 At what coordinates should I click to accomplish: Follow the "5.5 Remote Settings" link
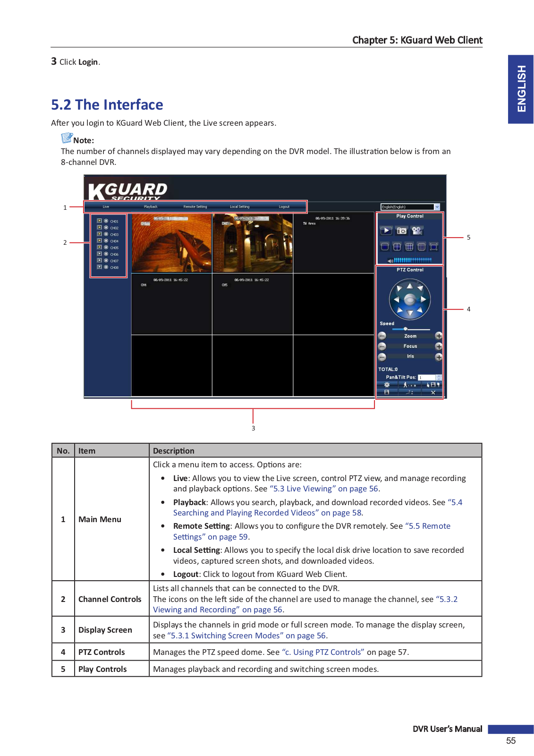pos(312,531)
